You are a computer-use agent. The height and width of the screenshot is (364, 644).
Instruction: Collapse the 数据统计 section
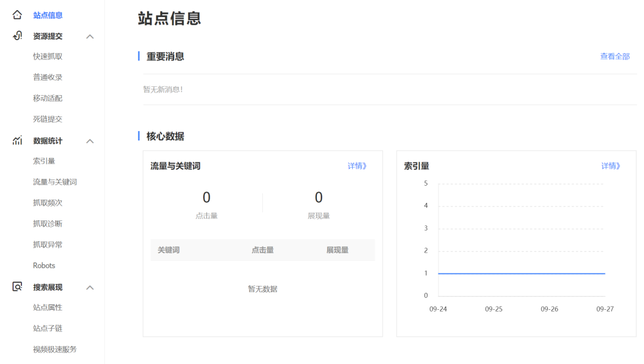[89, 140]
